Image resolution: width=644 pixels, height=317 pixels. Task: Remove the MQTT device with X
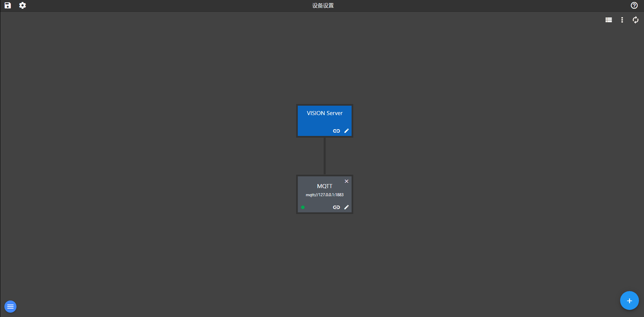point(347,181)
